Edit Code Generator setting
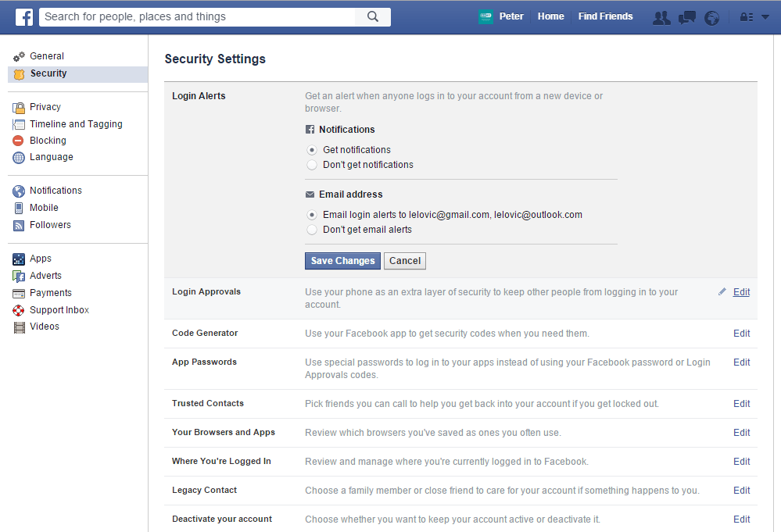The height and width of the screenshot is (532, 781). (741, 334)
